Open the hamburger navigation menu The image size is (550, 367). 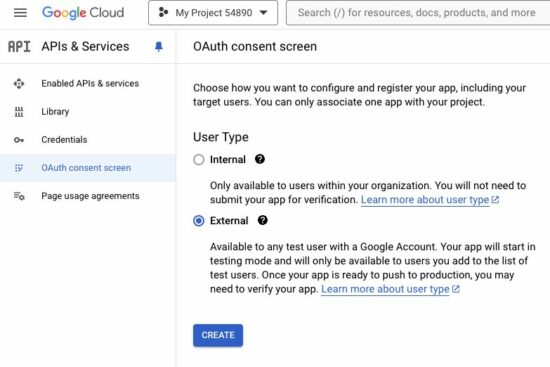(x=20, y=13)
